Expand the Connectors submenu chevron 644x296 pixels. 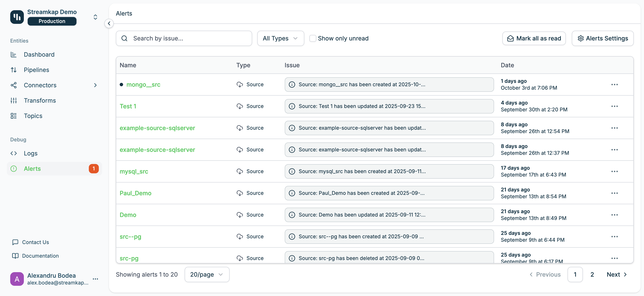95,85
